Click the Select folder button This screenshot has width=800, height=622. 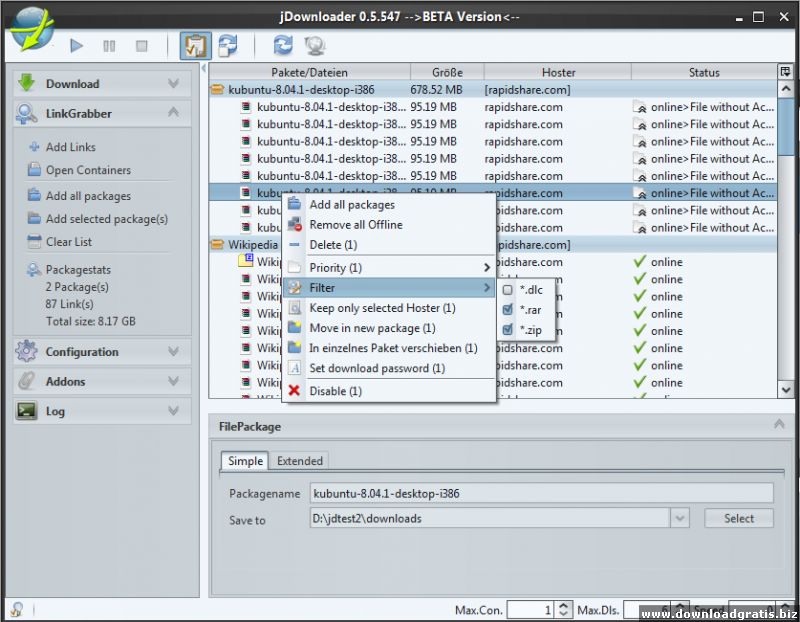pyautogui.click(x=738, y=518)
